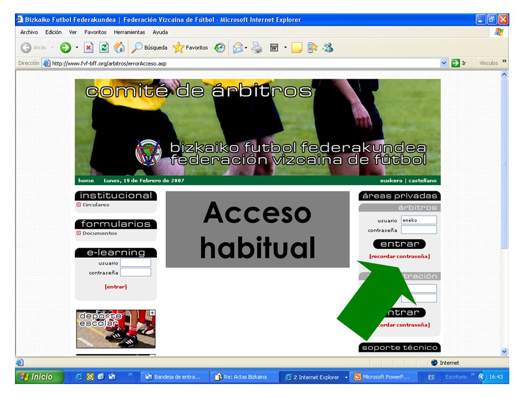Click the third quick launch icon

click(101, 377)
